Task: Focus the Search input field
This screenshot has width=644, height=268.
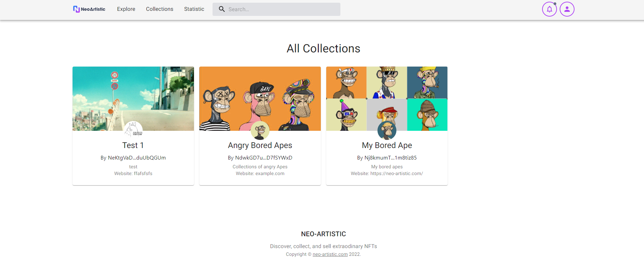Action: pyautogui.click(x=276, y=9)
